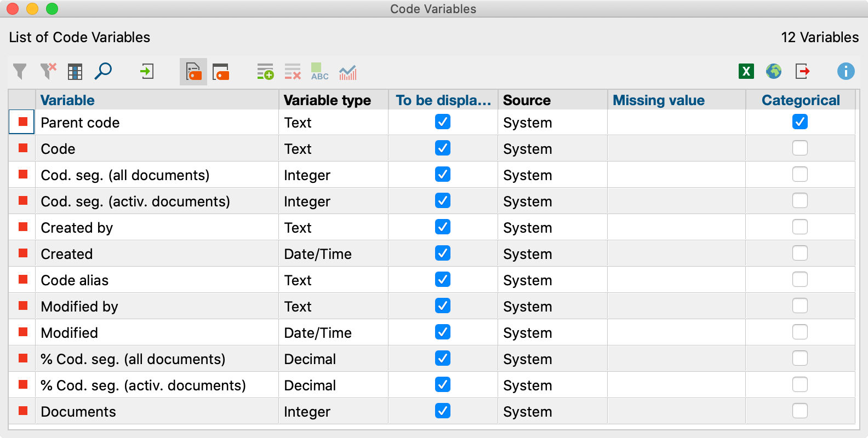868x438 pixels.
Task: Open the blue info help icon
Action: click(x=846, y=72)
